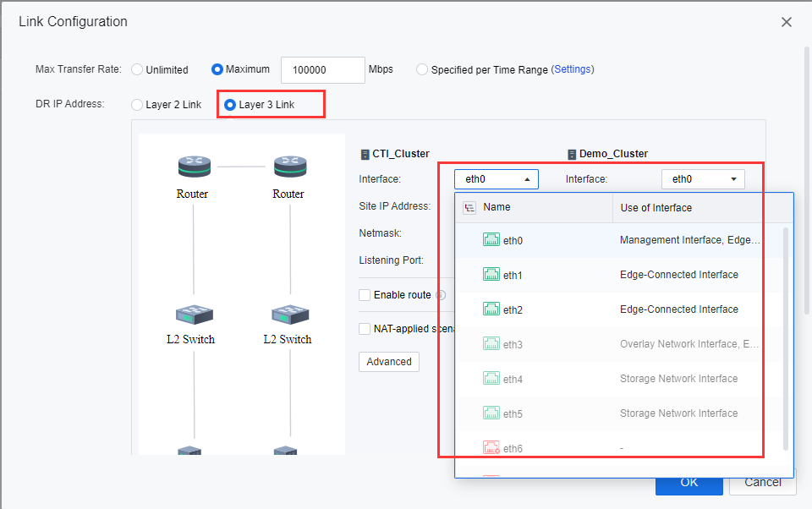The height and width of the screenshot is (509, 812).
Task: Tick the NAT-applied scenario checkbox
Action: (x=365, y=329)
